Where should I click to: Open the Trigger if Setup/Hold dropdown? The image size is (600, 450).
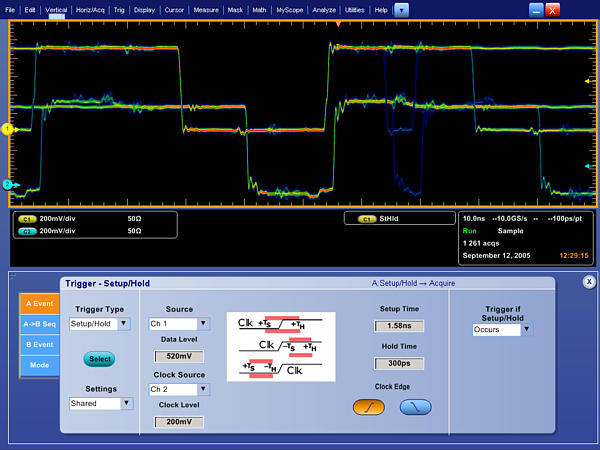tap(502, 329)
